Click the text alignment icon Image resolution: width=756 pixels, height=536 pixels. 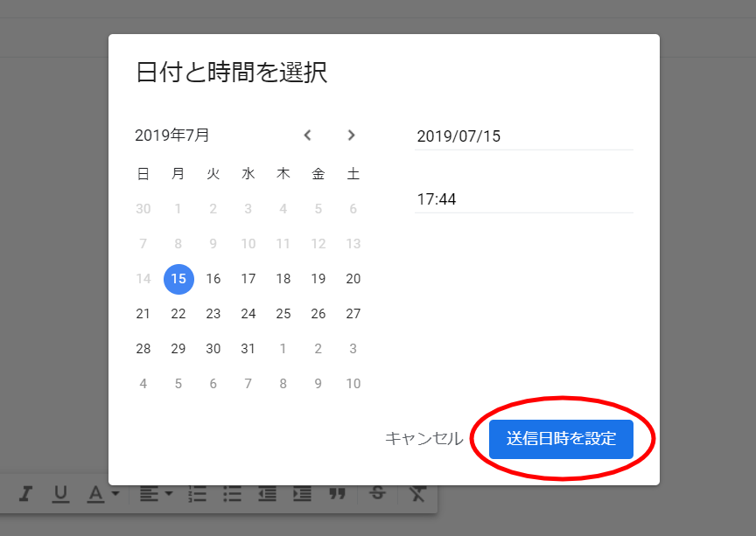[149, 494]
